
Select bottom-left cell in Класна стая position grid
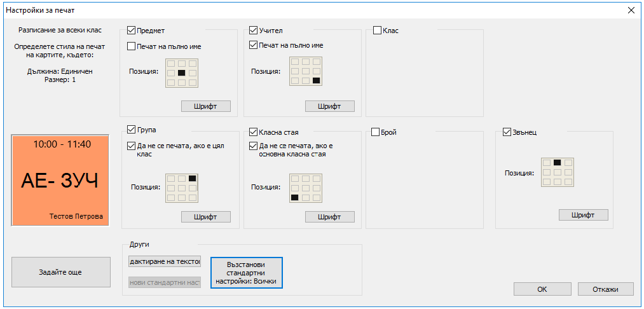coord(294,198)
